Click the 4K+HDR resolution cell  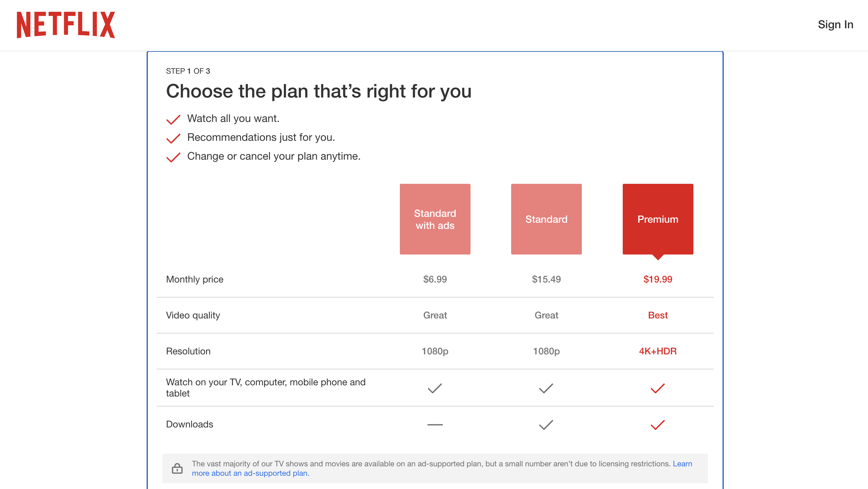[x=657, y=351]
